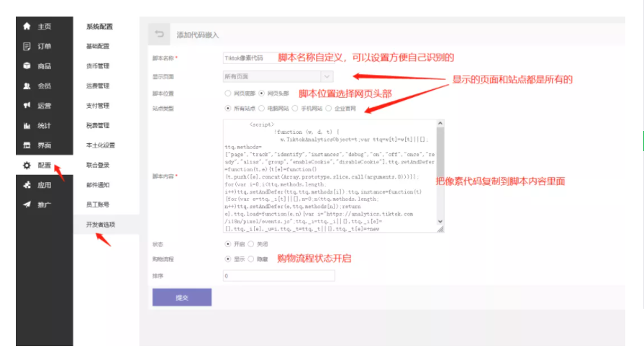Click the textarea scrollbar up arrow
Screen dimensions: 644x362
440,123
